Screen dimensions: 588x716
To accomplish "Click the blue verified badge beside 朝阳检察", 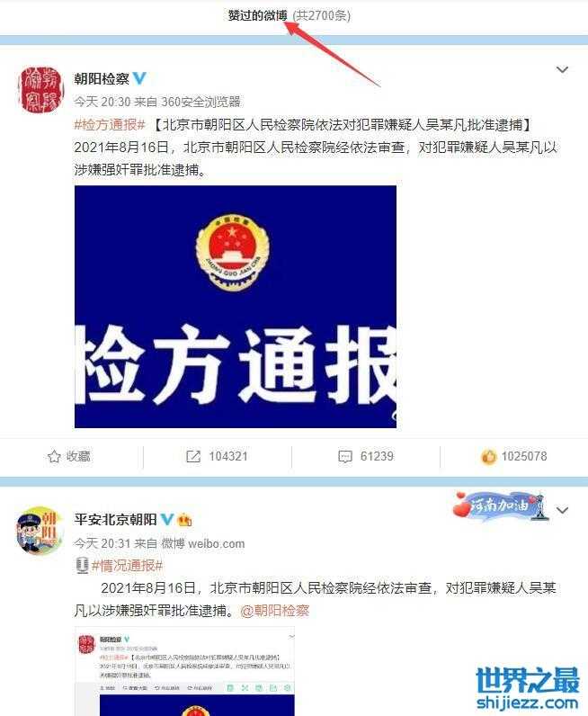I will click(x=139, y=78).
